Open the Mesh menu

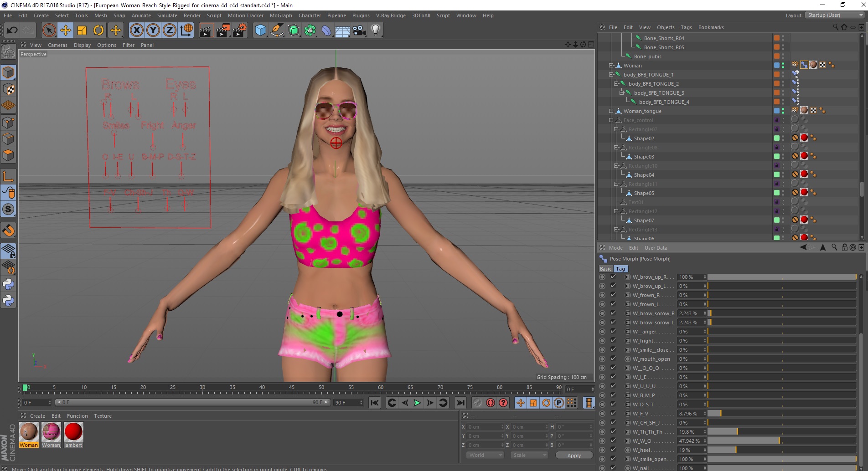pyautogui.click(x=100, y=15)
